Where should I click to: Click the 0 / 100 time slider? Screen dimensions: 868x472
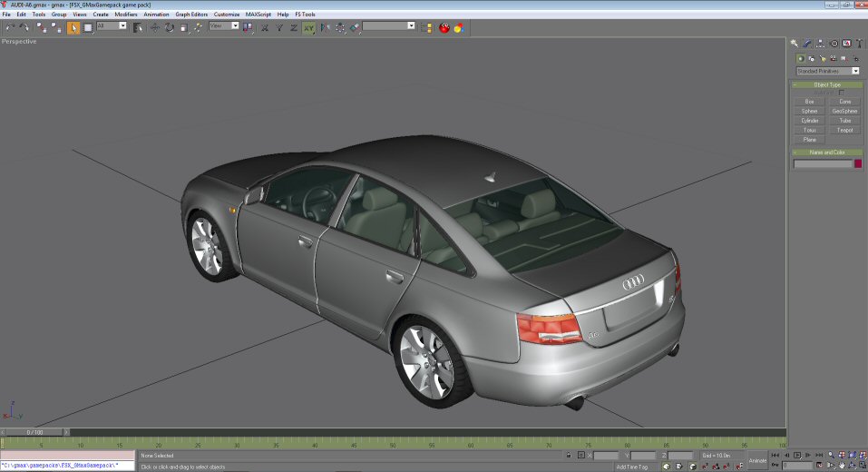click(x=34, y=432)
